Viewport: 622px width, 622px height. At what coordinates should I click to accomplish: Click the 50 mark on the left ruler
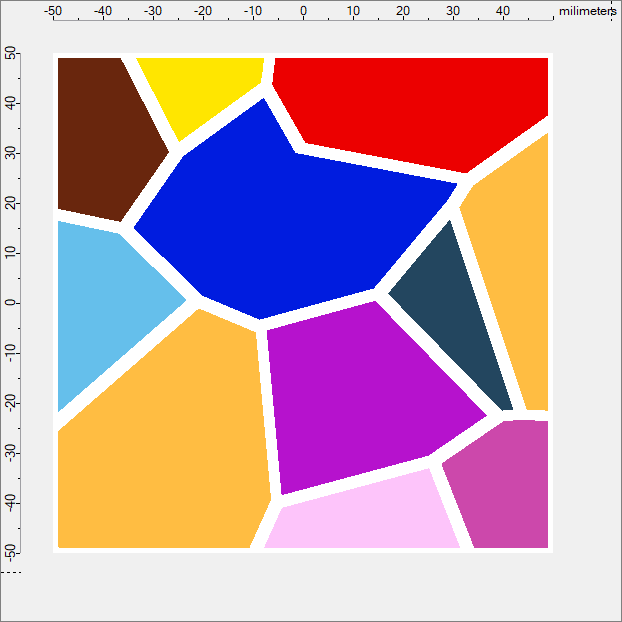click(11, 53)
